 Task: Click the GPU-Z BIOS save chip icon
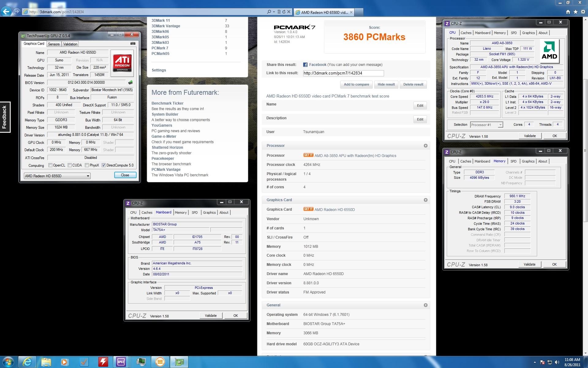click(x=130, y=82)
